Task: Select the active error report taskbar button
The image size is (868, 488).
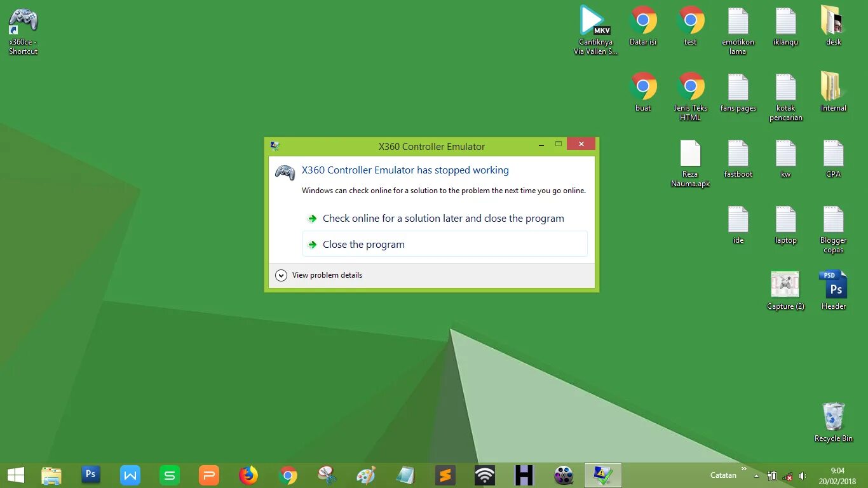Action: pyautogui.click(x=603, y=475)
